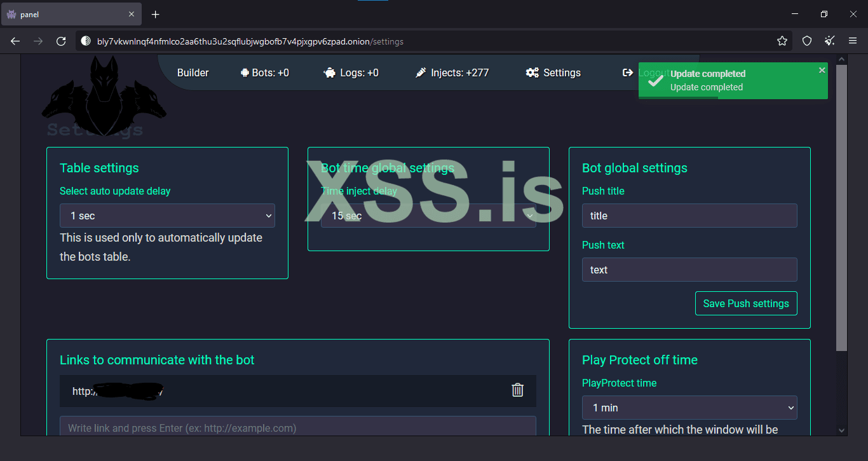
Task: Open the Logs: +0 section
Action: tap(351, 72)
